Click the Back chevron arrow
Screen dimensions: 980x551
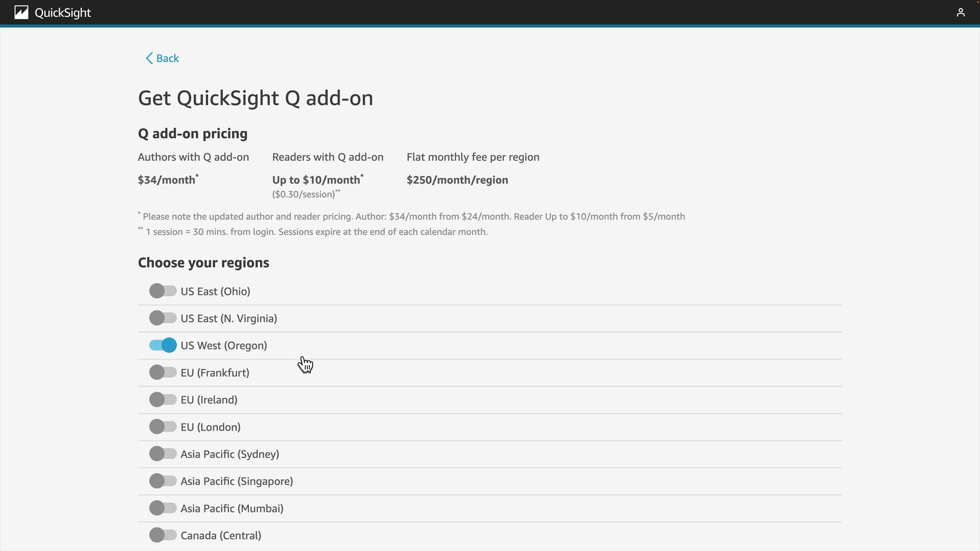pos(149,58)
